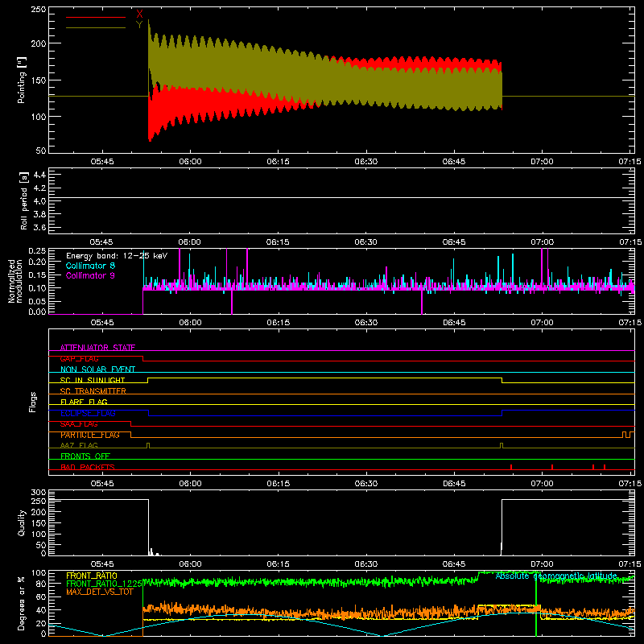Viewport: 644px width, 644px height.
Task: Select the orange MAX_DET_VS_TOT legend label
Action: click(100, 592)
